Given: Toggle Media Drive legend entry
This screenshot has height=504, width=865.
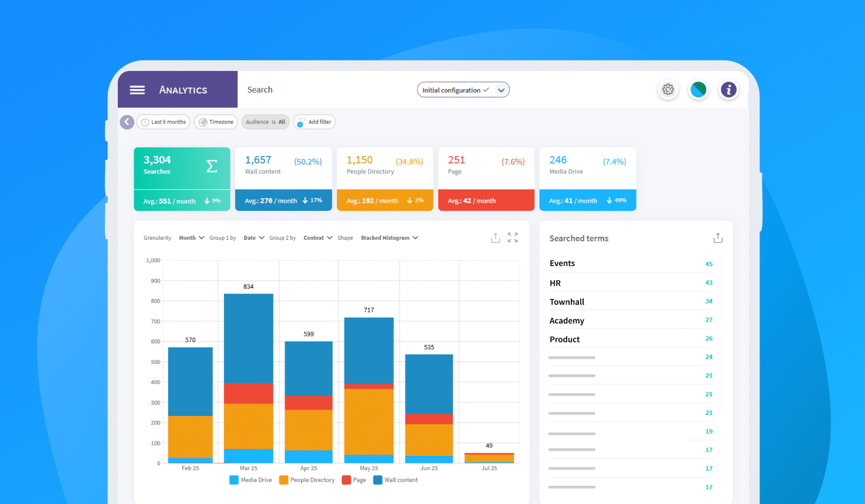Looking at the screenshot, I should pos(251,480).
